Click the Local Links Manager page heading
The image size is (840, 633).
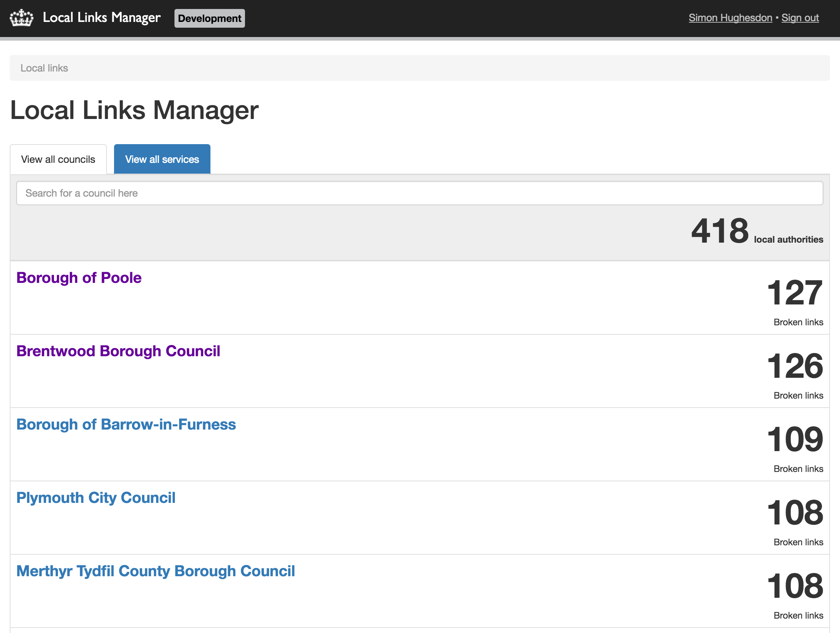pyautogui.click(x=134, y=110)
